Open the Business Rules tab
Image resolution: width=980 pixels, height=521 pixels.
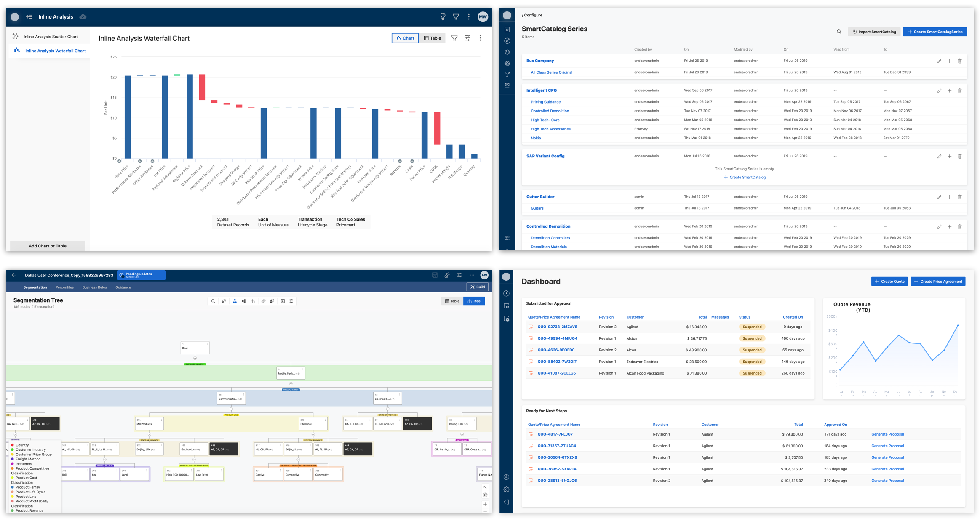point(94,287)
